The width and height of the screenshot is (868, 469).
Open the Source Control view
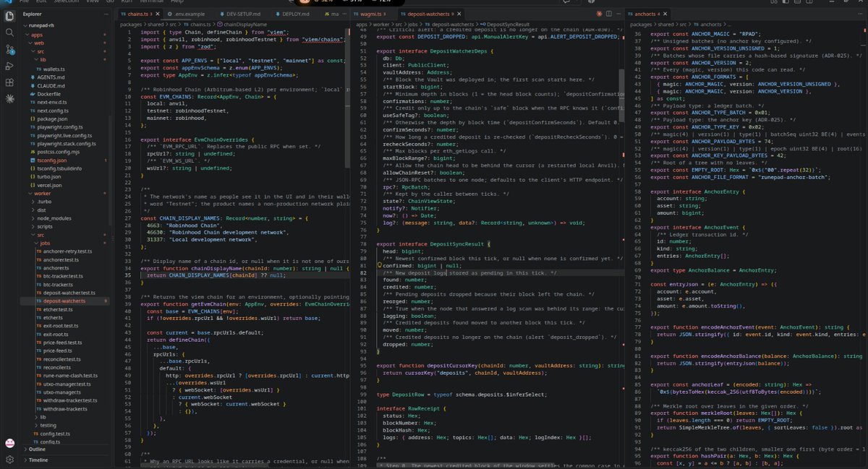pyautogui.click(x=9, y=51)
